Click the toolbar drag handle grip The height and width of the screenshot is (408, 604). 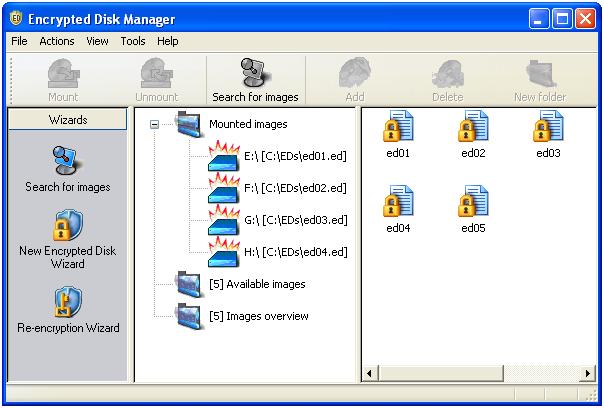11,80
